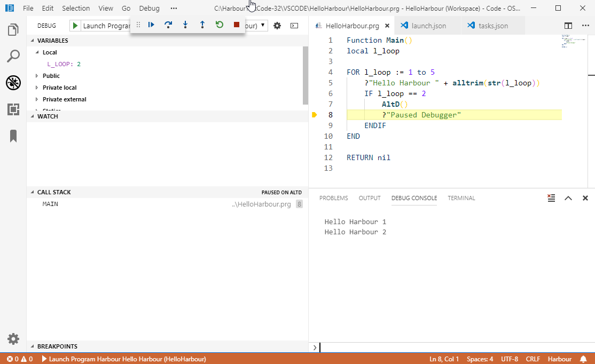Open launch.json via the gear icon

tap(277, 26)
